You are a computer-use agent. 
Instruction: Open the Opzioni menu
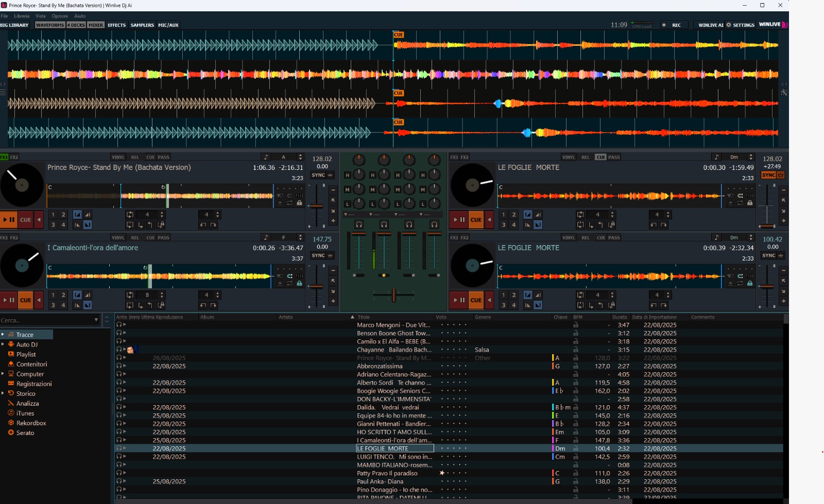[x=60, y=16]
